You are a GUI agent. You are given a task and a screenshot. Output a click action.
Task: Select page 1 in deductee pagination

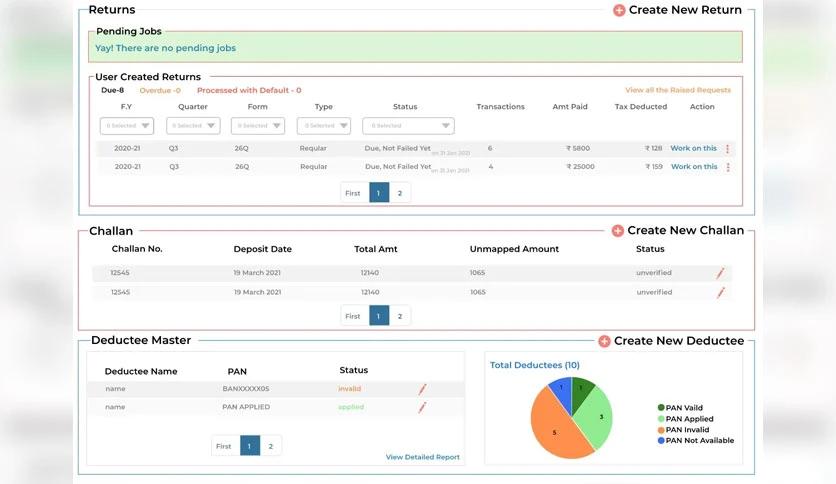click(250, 446)
